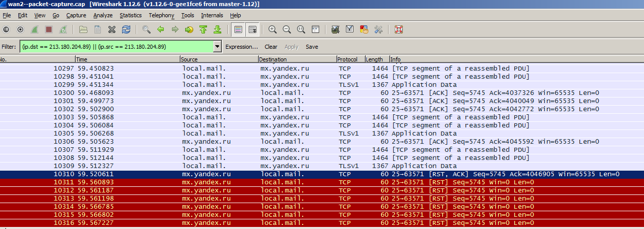Screen dimensions: 644x229
Task: Find a packet magnifier icon
Action: pyautogui.click(x=147, y=29)
